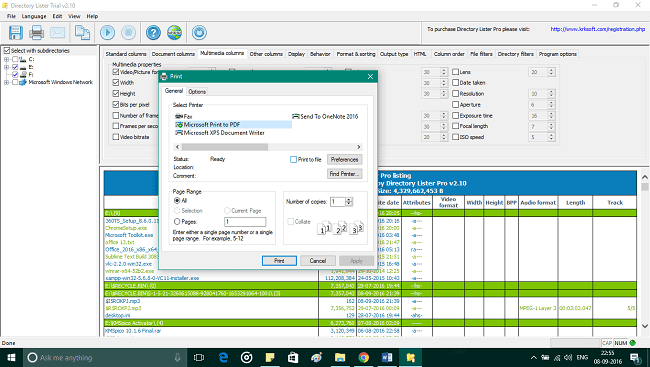Viewport: 650px width, 367px height.
Task: Show hidden tray icons chevron
Action: click(534, 357)
